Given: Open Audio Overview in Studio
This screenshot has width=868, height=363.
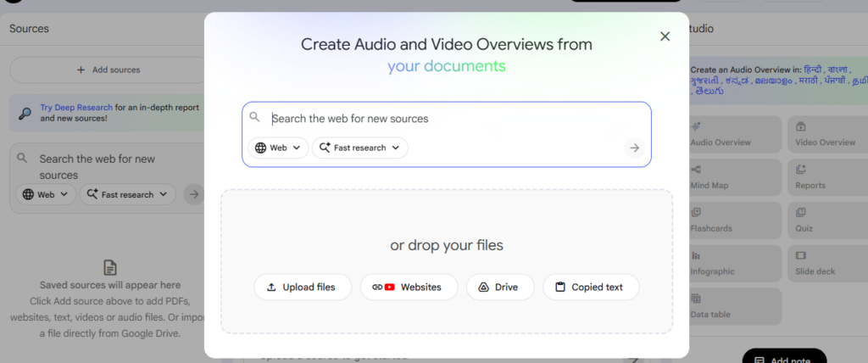Looking at the screenshot, I should click(734, 134).
